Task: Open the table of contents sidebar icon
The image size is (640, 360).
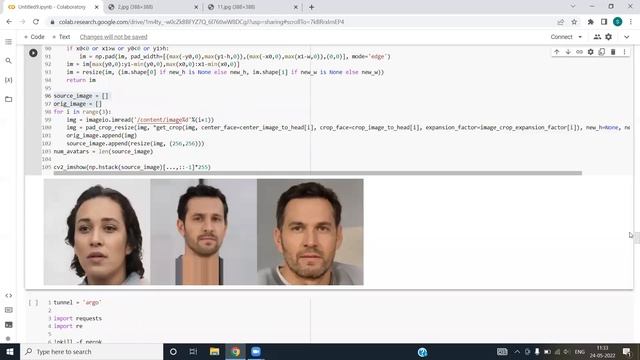Action: point(9,42)
